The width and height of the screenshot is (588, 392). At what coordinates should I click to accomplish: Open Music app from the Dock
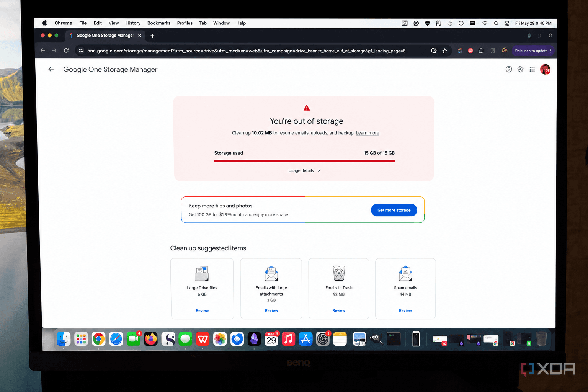[x=289, y=339]
